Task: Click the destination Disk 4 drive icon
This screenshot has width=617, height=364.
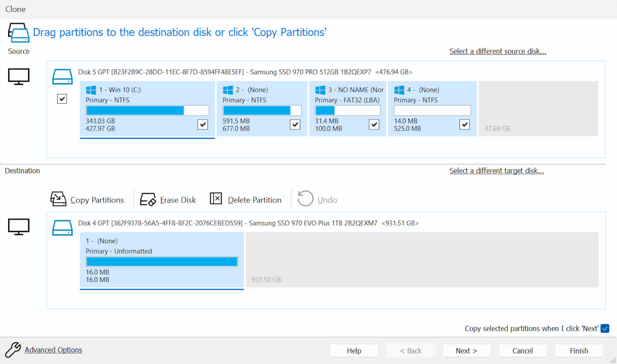Action: click(x=62, y=228)
